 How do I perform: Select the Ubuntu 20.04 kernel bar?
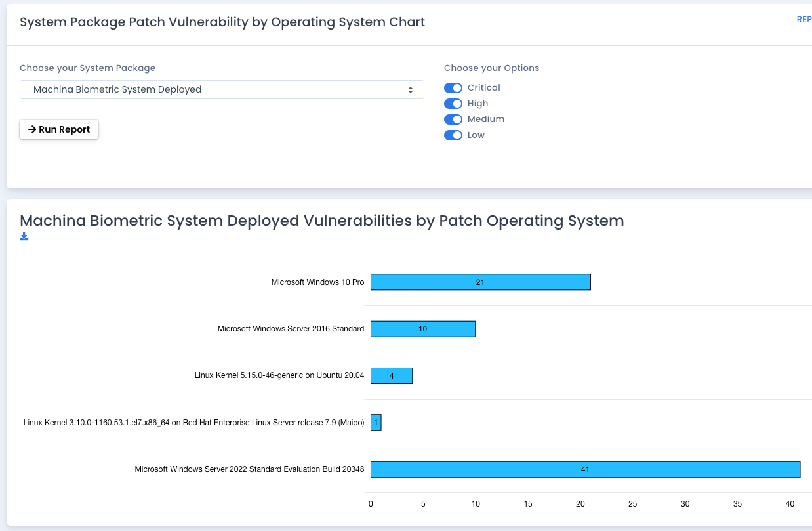tap(392, 376)
